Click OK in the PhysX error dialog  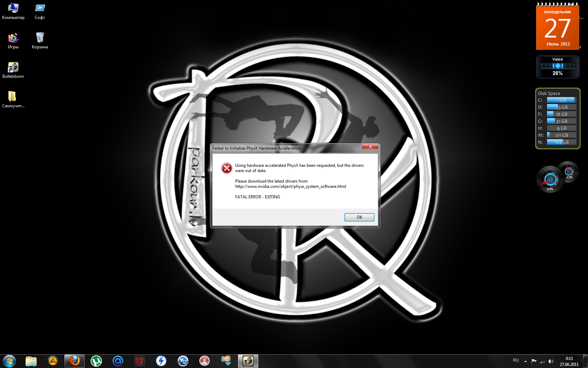[359, 217]
